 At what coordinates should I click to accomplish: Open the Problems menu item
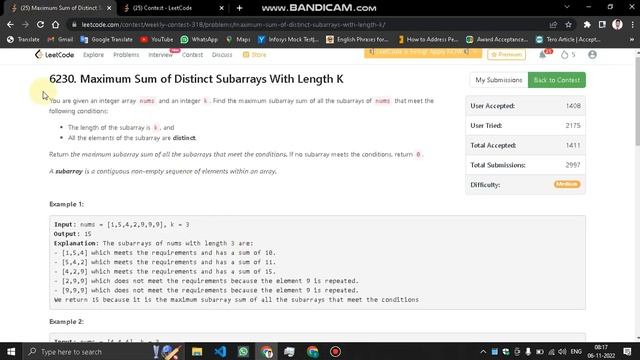[x=126, y=55]
